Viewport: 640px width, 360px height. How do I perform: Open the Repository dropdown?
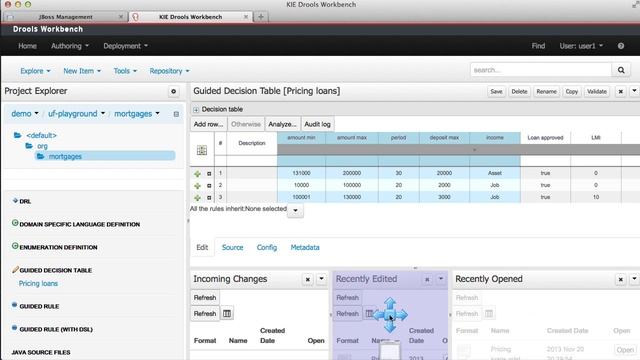pos(169,71)
